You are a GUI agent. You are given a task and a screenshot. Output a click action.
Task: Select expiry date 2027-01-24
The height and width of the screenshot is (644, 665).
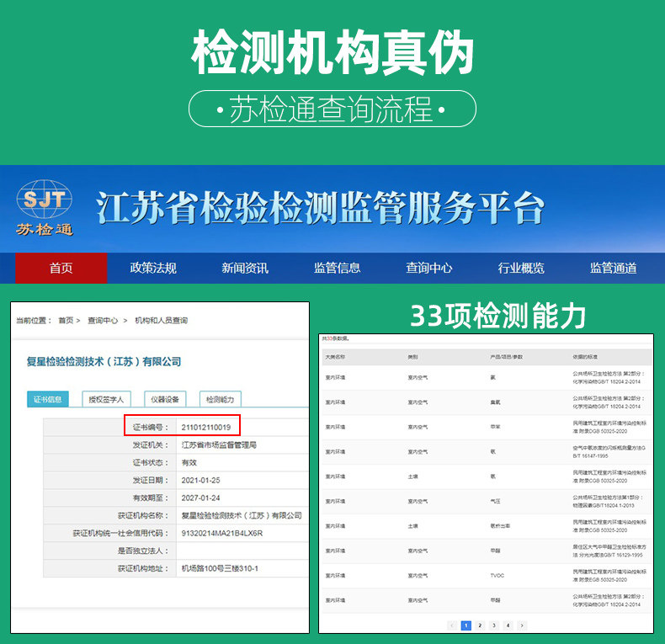coord(200,498)
